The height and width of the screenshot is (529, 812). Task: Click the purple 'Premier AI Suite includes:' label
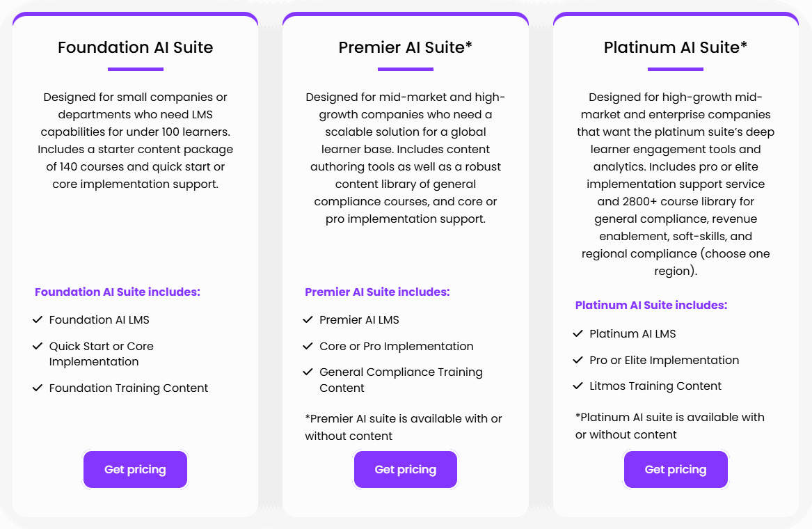[378, 292]
